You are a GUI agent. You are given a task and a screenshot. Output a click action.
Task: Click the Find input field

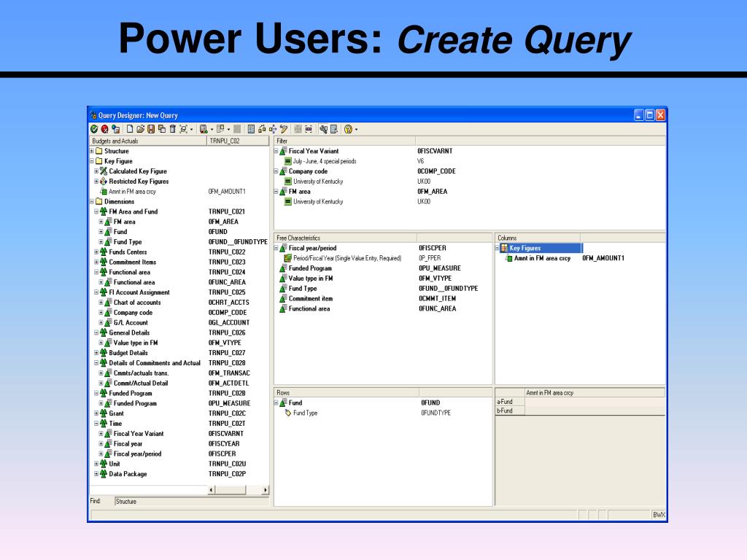[x=190, y=502]
